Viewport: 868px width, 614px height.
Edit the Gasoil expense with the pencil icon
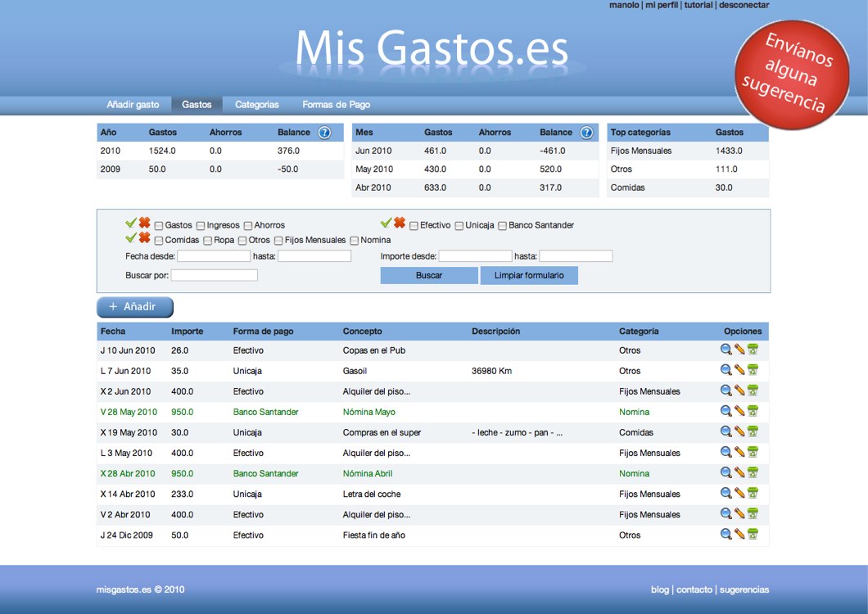click(x=739, y=370)
